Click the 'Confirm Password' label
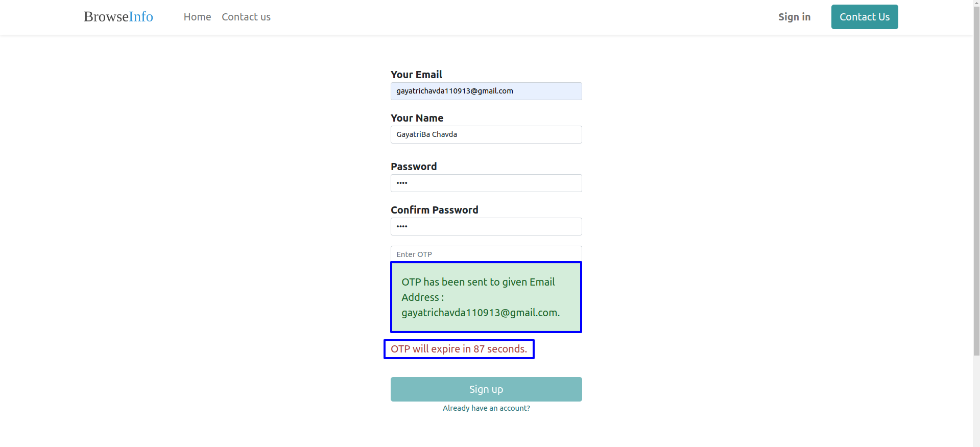 435,210
